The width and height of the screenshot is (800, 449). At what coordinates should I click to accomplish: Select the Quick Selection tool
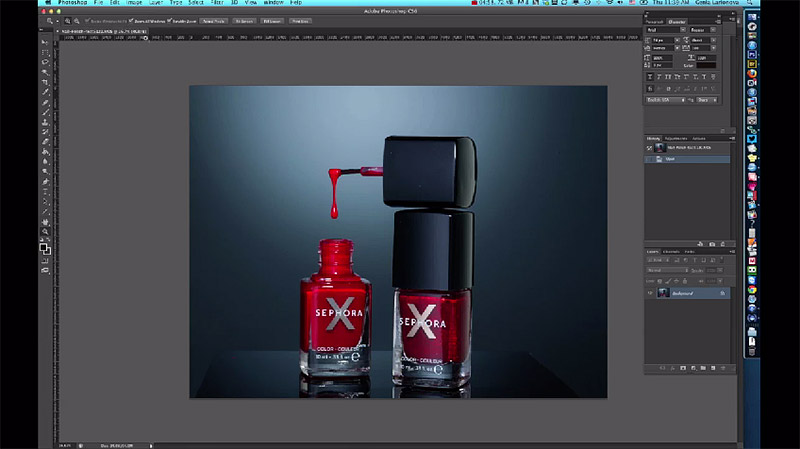pos(45,72)
